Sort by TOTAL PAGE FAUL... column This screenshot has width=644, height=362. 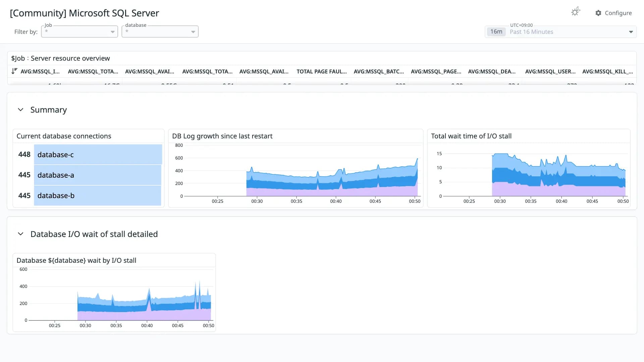click(322, 71)
